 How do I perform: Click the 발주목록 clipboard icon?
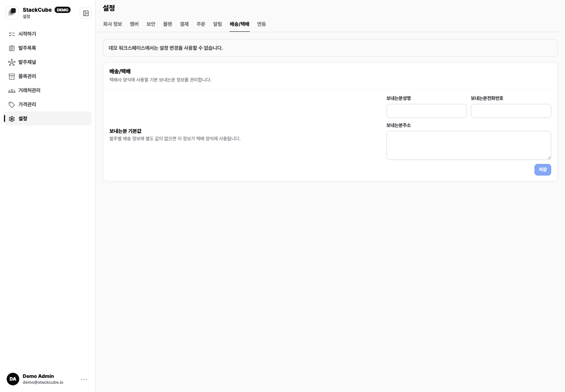(12, 48)
